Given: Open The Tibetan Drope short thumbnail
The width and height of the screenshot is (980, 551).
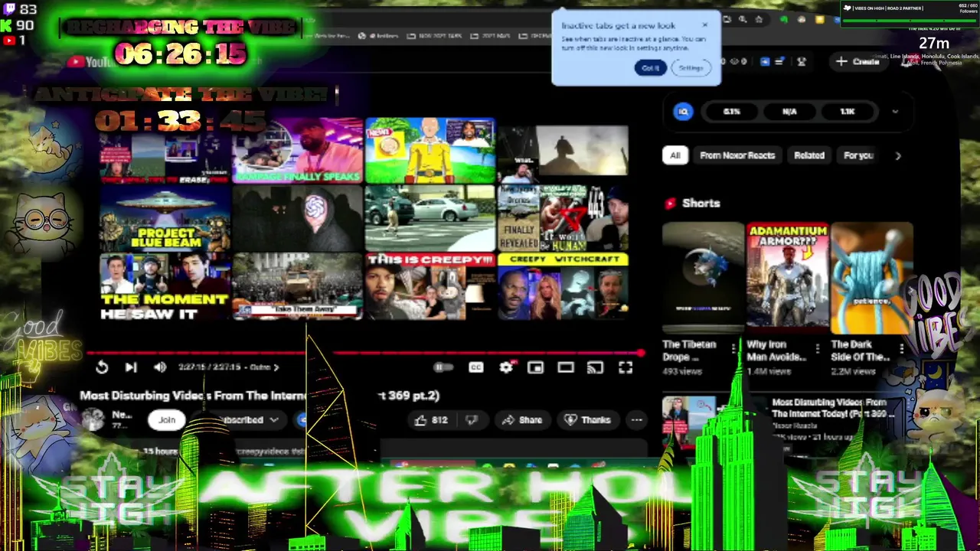Looking at the screenshot, I should coord(703,279).
